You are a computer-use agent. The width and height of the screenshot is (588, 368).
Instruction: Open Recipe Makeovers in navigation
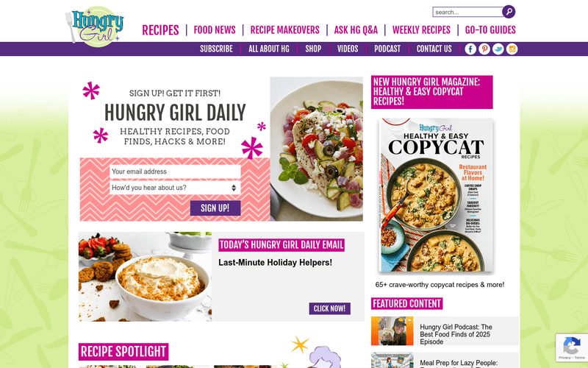pos(285,30)
